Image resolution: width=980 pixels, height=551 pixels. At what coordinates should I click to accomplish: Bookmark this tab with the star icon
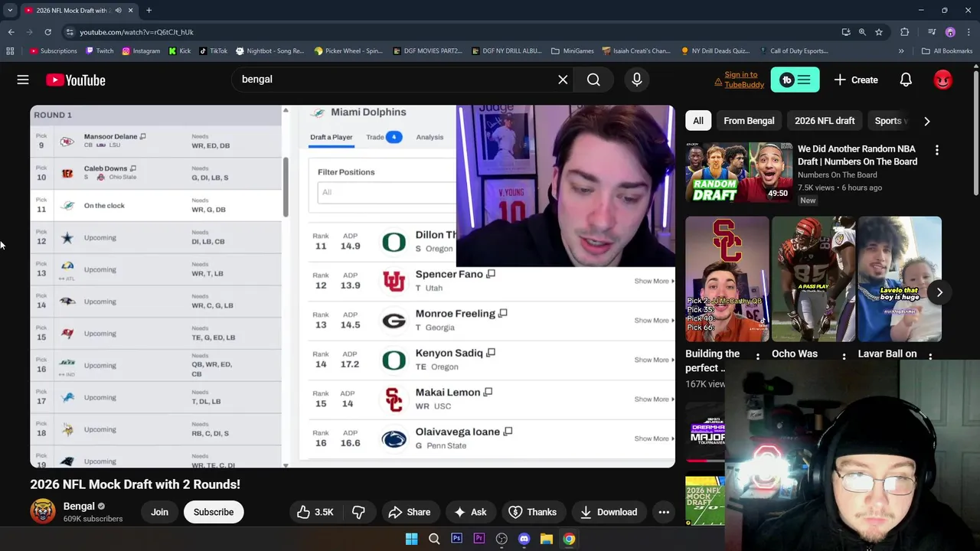click(879, 32)
